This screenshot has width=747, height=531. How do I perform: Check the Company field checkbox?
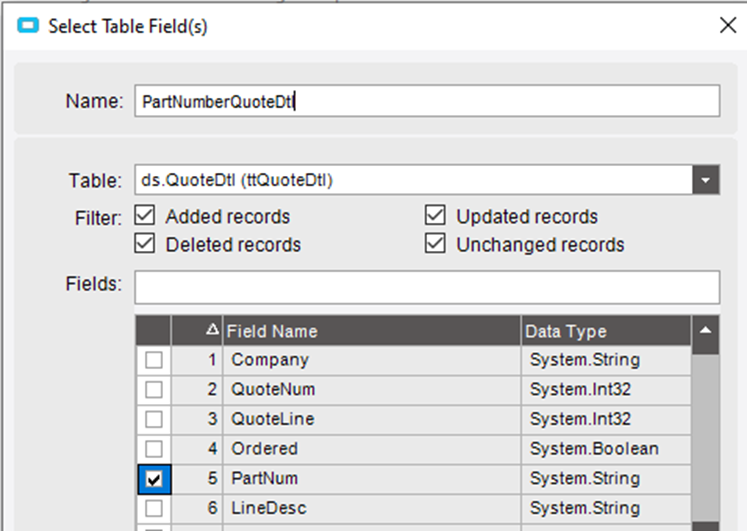[154, 360]
